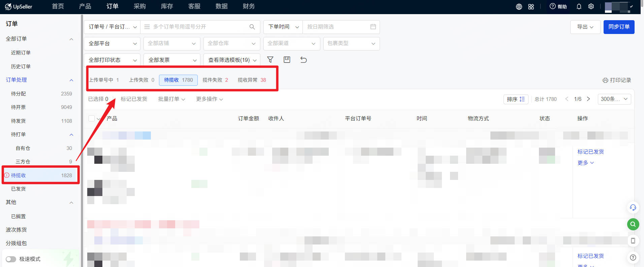Collapse 全部订单 sidebar section
The image size is (644, 267).
tap(71, 39)
